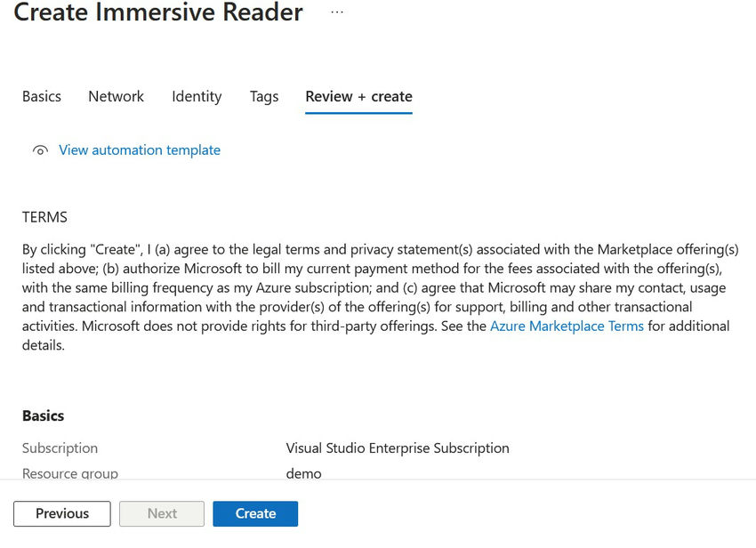Open the ellipsis menu next to the page title
This screenshot has height=548, width=756.
(x=336, y=12)
